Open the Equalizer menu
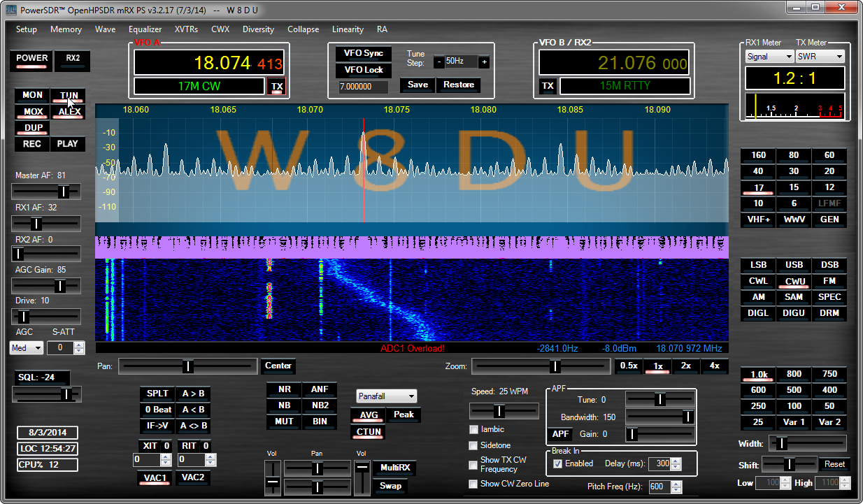 click(145, 29)
